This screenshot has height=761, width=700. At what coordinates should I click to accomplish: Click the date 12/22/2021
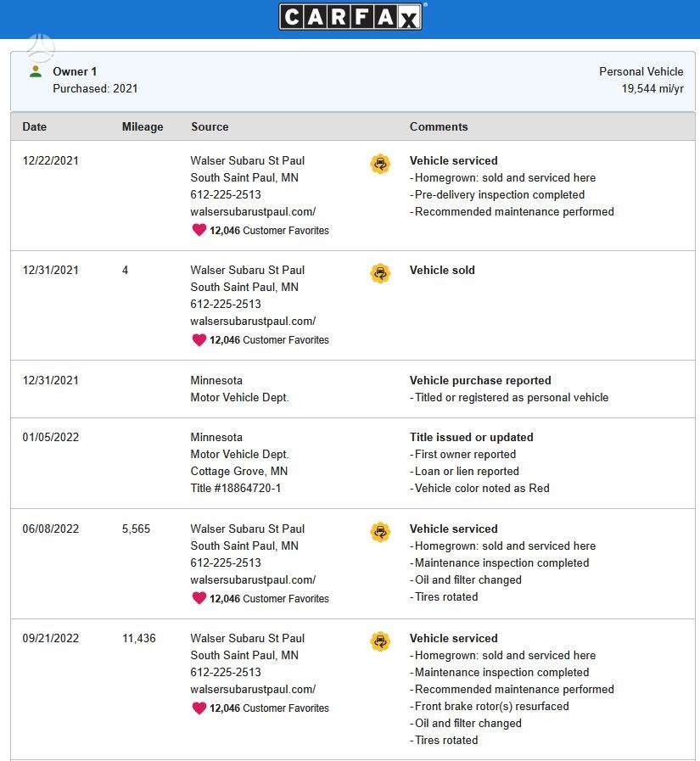51,160
